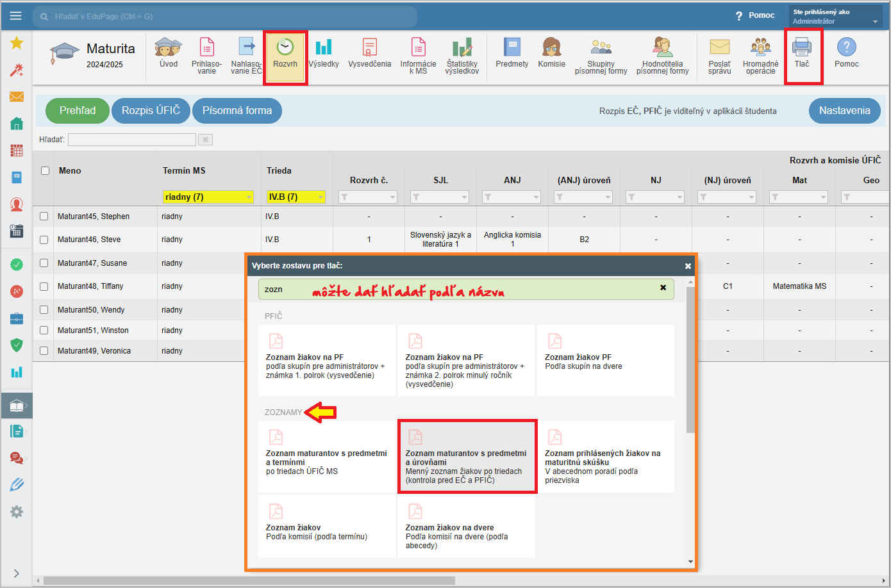891x588 pixels.
Task: Tick checkbox for Maturant45, Stephen
Action: pos(44,216)
